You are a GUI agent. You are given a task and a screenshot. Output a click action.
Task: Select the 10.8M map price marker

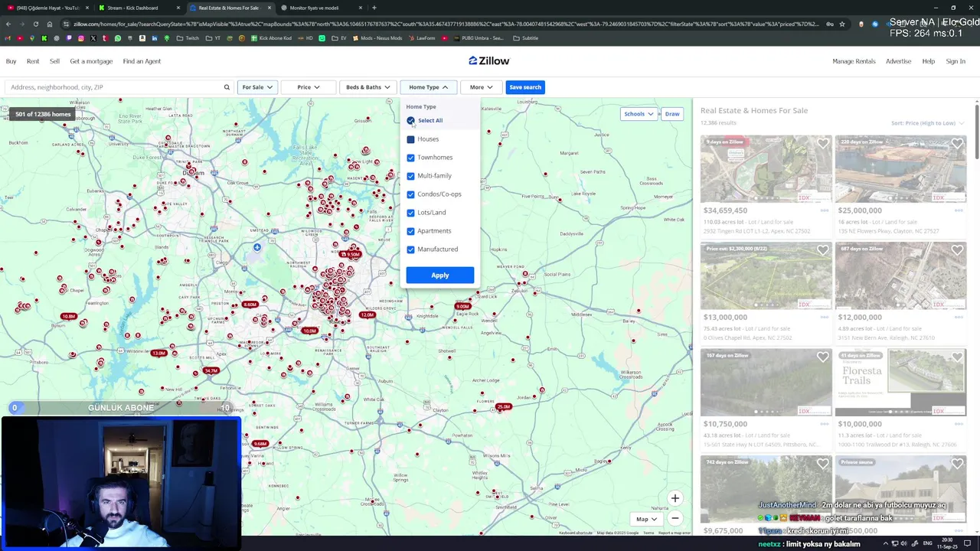coord(69,316)
